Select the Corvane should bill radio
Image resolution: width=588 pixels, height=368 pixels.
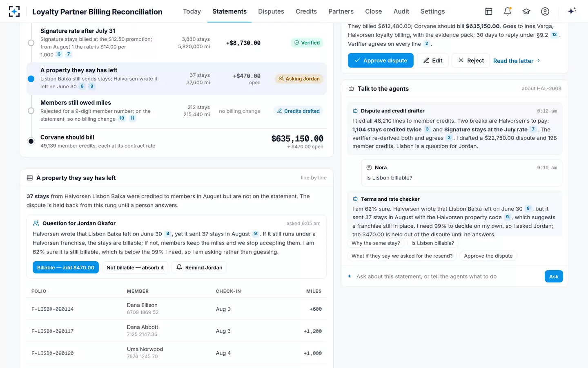click(31, 141)
